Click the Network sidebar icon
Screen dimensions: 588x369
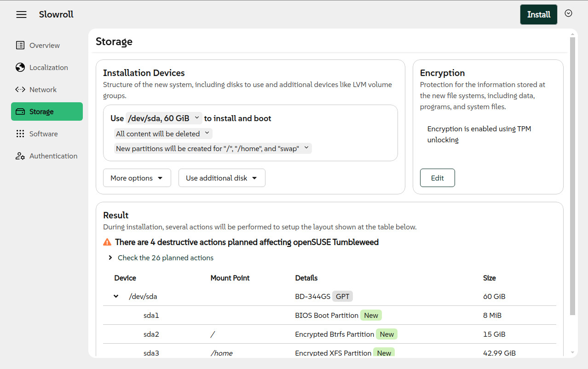(x=20, y=89)
